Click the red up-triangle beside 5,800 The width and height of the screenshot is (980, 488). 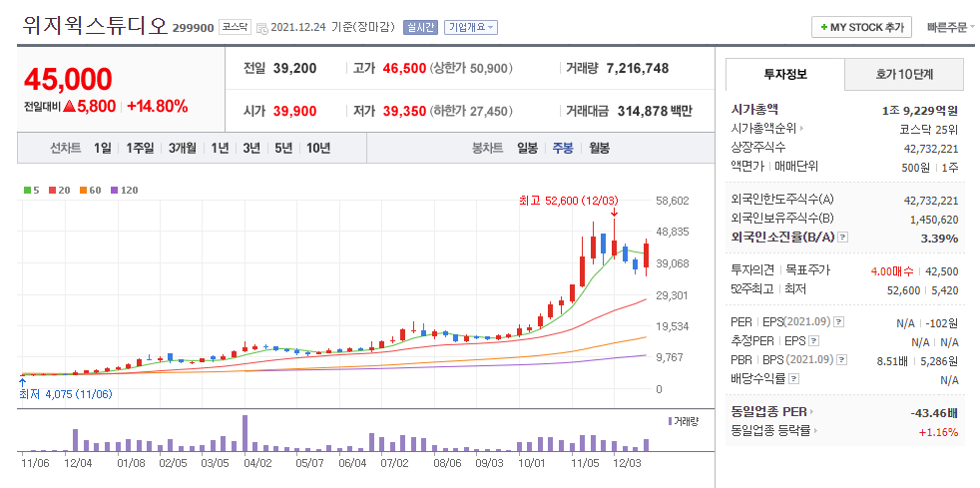[70, 107]
